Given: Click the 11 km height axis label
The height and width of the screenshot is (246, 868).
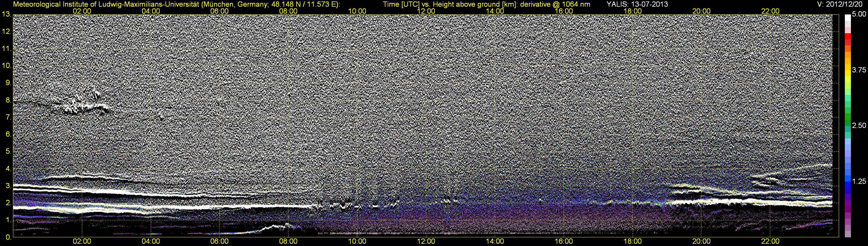Looking at the screenshot, I should tap(6, 49).
